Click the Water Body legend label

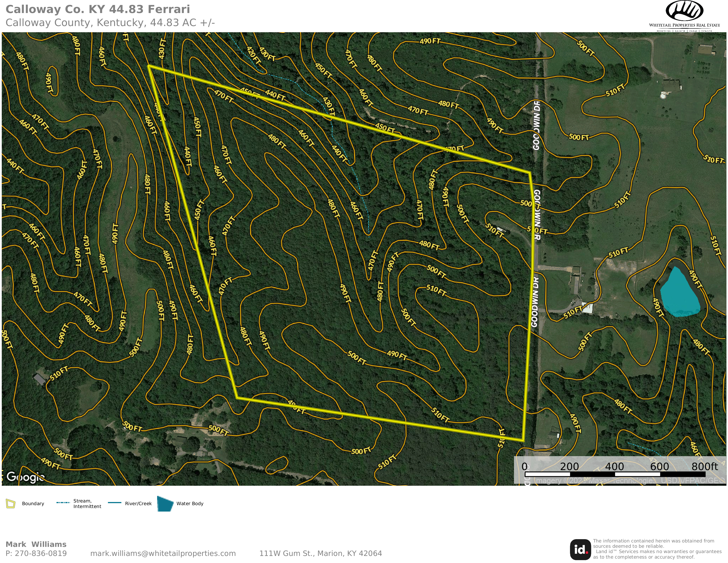(x=190, y=504)
